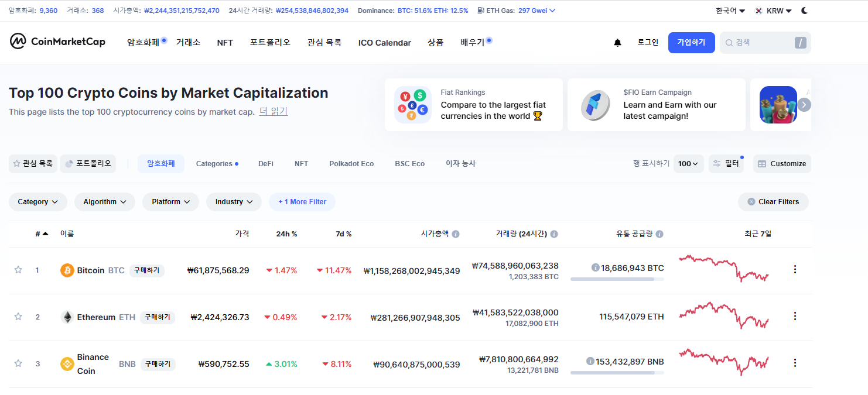This screenshot has width=868, height=395.
Task: Open Bitcoin row three-dot menu
Action: [x=795, y=269]
